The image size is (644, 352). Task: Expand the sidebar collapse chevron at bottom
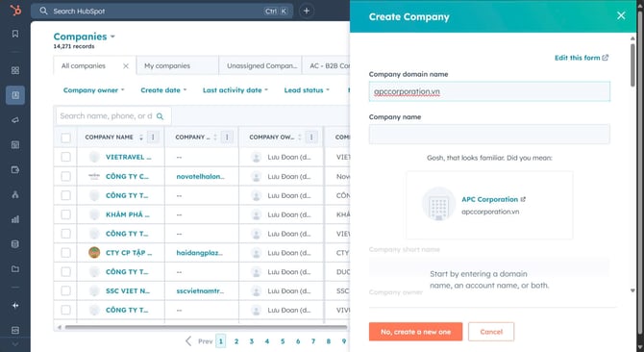tap(15, 344)
